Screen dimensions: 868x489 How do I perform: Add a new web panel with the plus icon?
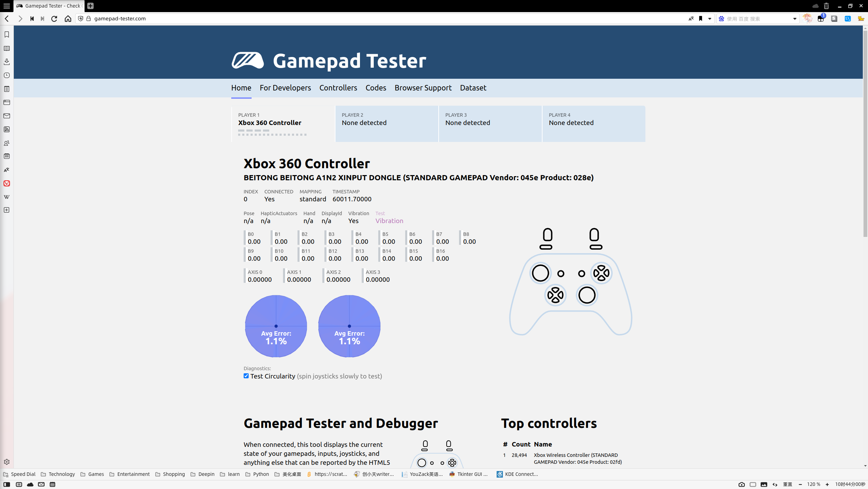(x=7, y=210)
